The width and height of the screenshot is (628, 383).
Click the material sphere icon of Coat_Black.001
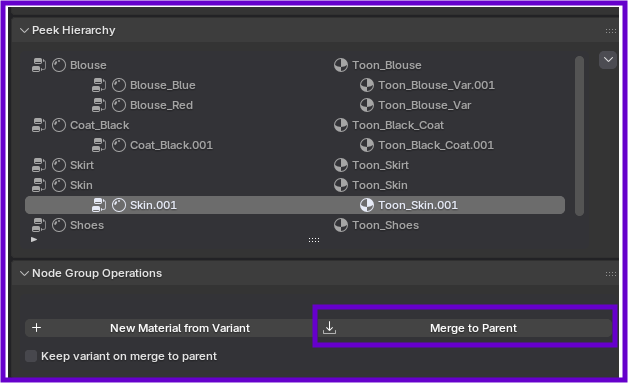click(x=119, y=145)
